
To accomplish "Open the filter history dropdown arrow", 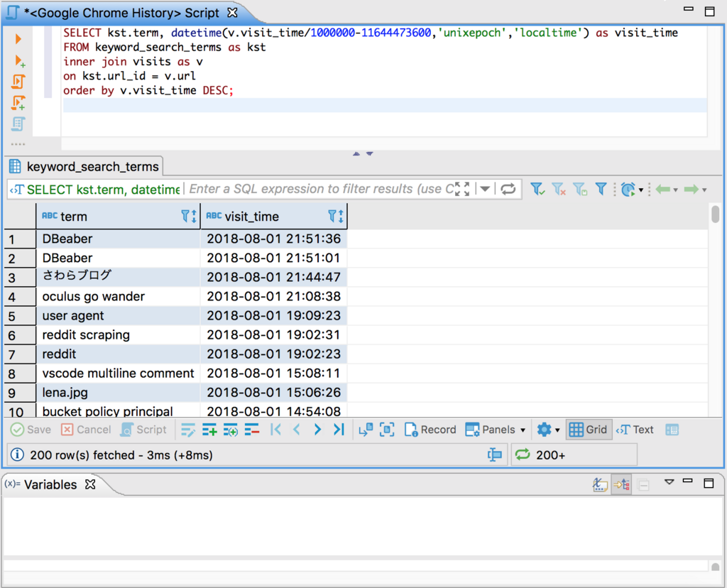I will 485,189.
